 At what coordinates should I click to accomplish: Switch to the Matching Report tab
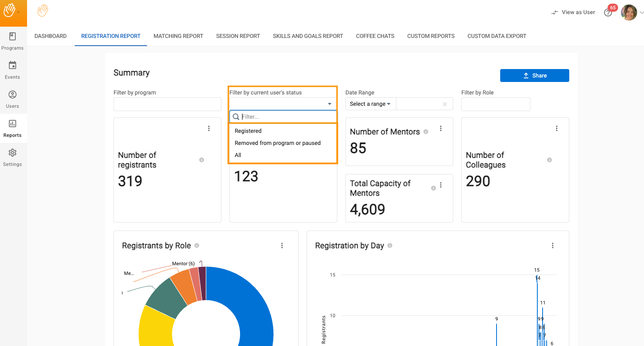tap(178, 36)
